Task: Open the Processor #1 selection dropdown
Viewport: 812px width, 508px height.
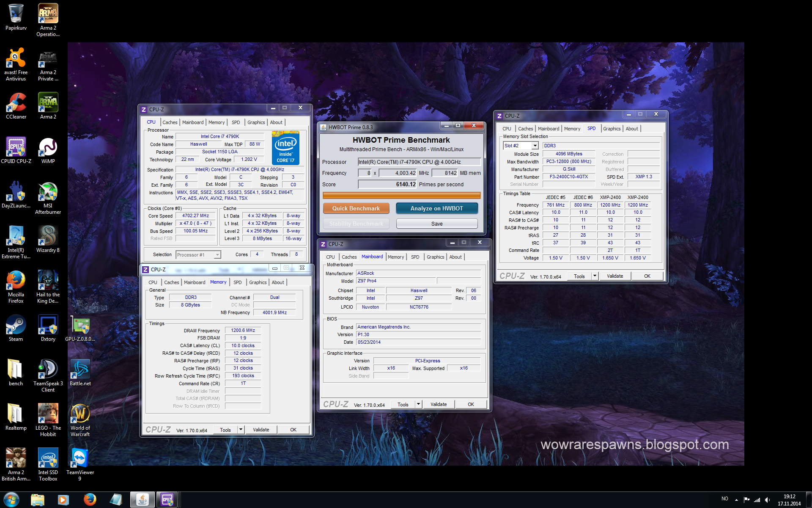Action: (198, 255)
